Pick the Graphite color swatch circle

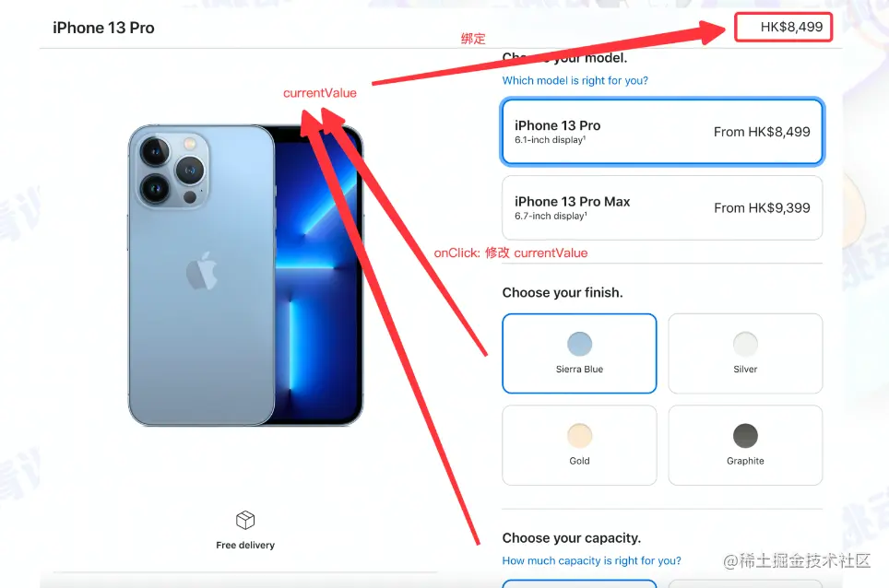click(745, 436)
